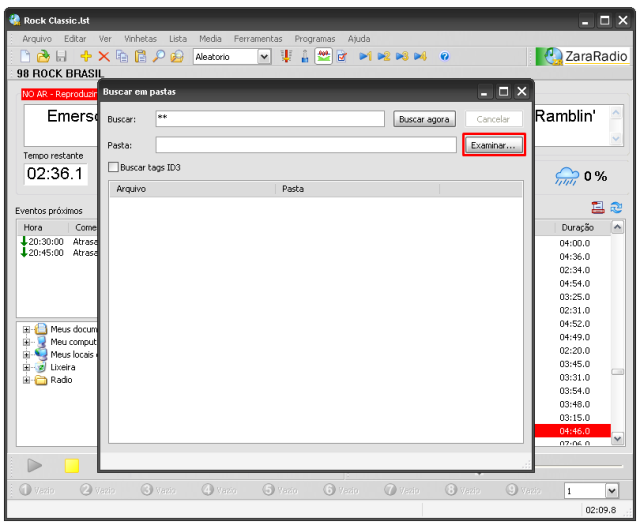This screenshot has height=525, width=640.
Task: Click the Examinar... button
Action: pyautogui.click(x=494, y=145)
